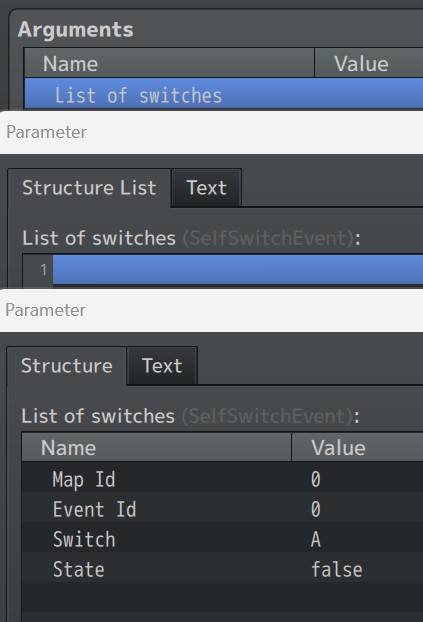Click the Map Id value 0

[315, 479]
